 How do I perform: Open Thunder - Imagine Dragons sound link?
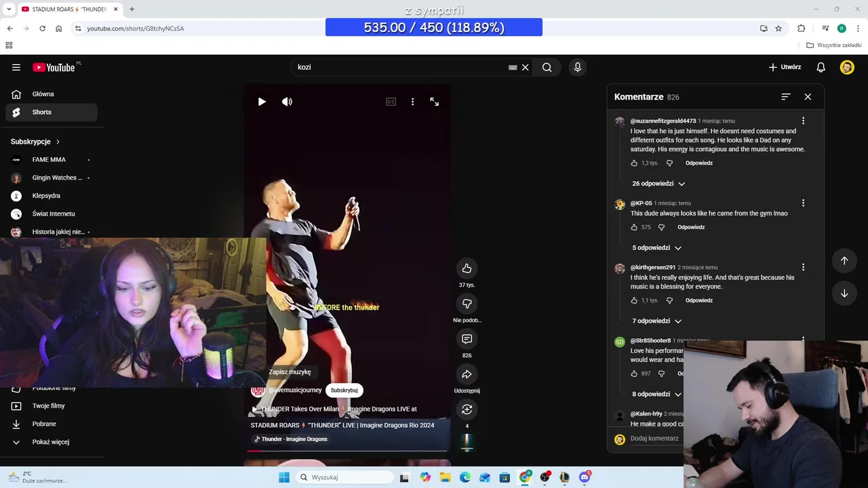click(290, 439)
